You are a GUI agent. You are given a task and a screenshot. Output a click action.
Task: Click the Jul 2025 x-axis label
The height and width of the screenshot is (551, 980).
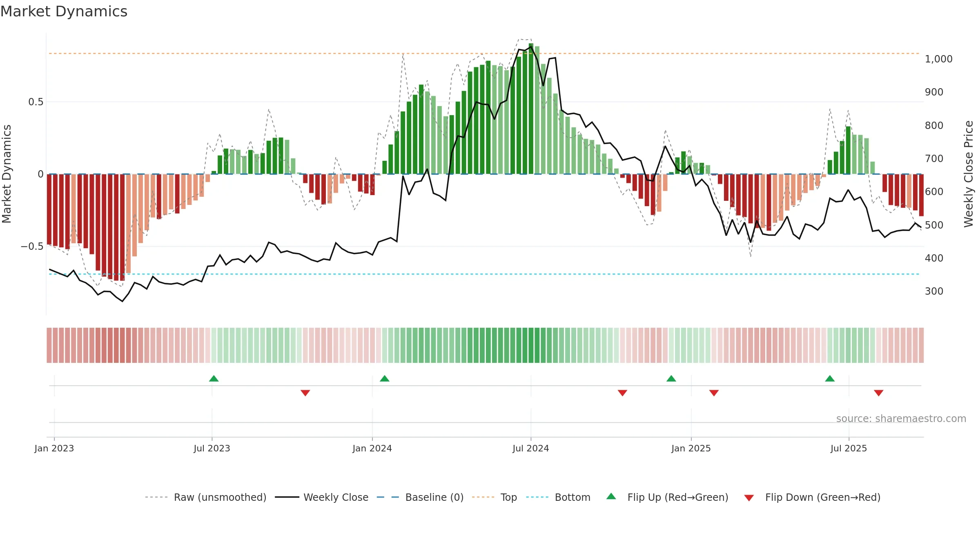point(849,448)
